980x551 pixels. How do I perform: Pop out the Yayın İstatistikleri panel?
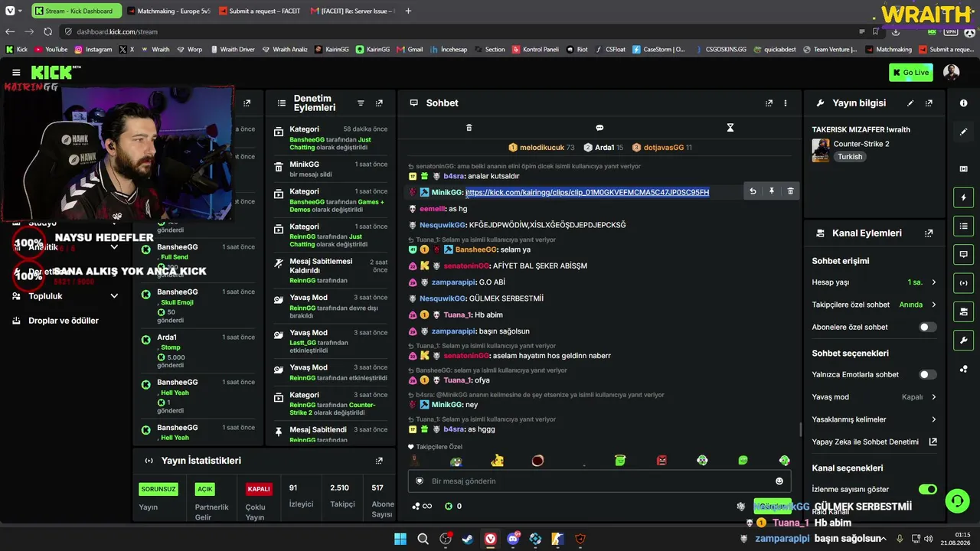pos(379,461)
